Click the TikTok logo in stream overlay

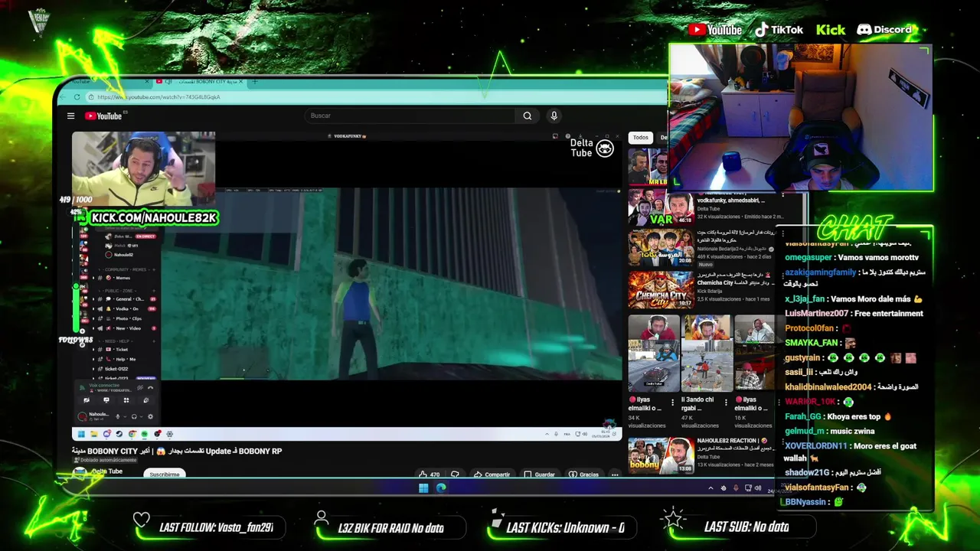click(x=779, y=30)
